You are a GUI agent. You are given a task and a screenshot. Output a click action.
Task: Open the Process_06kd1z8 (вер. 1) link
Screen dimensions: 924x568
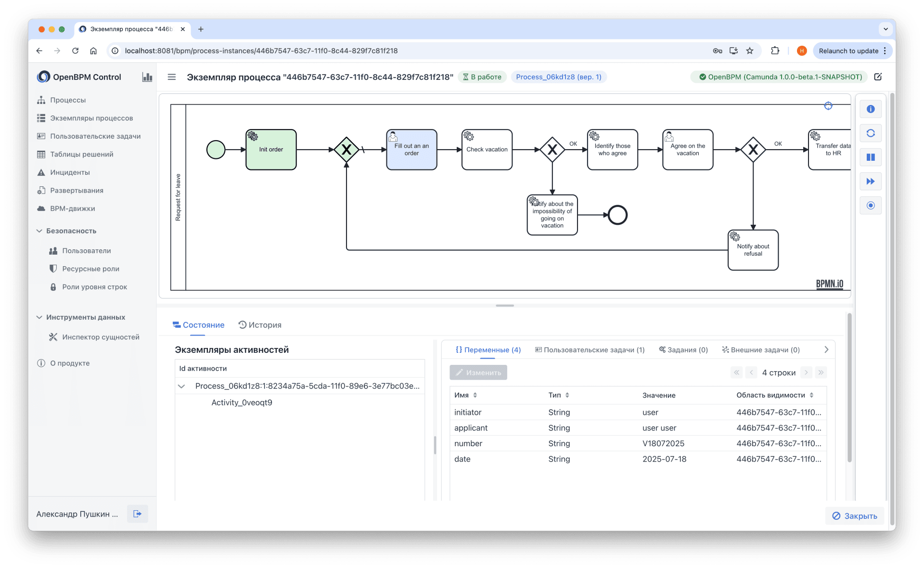tap(559, 77)
